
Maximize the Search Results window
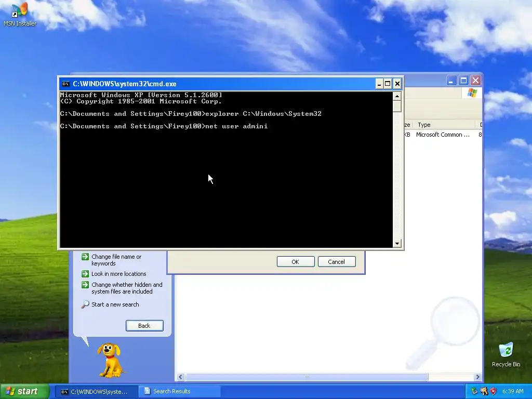click(463, 81)
